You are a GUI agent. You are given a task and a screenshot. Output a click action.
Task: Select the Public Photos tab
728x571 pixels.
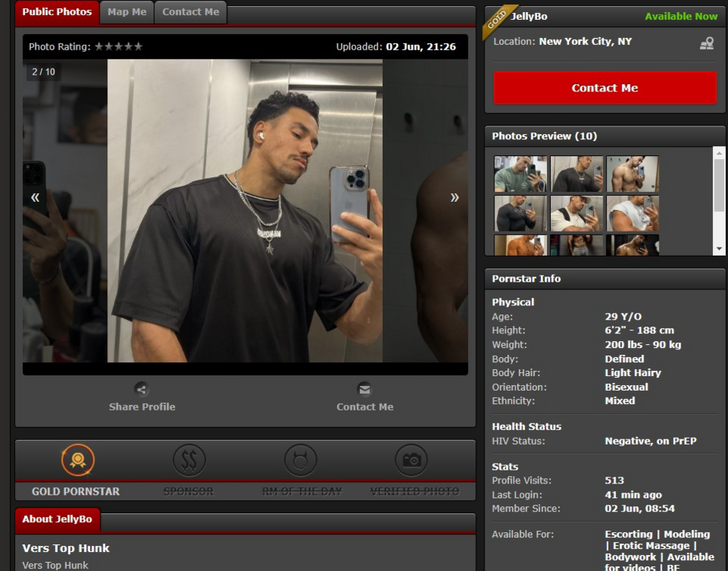pyautogui.click(x=57, y=12)
